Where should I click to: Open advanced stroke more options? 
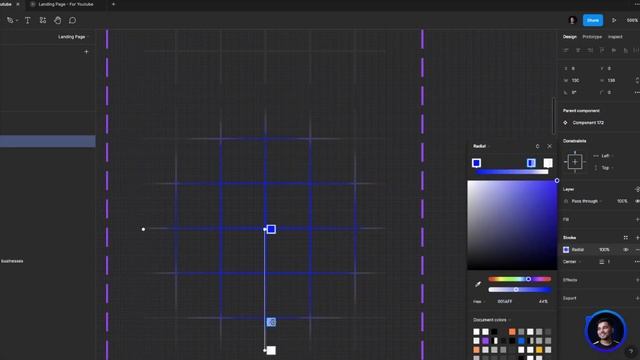[637, 262]
